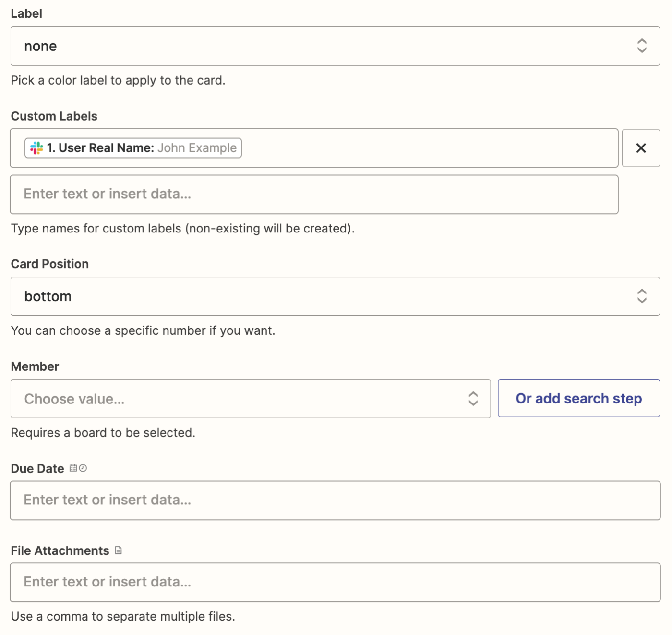This screenshot has width=672, height=635.
Task: Click the up-down arrows in the Member field
Action: pyautogui.click(x=473, y=399)
